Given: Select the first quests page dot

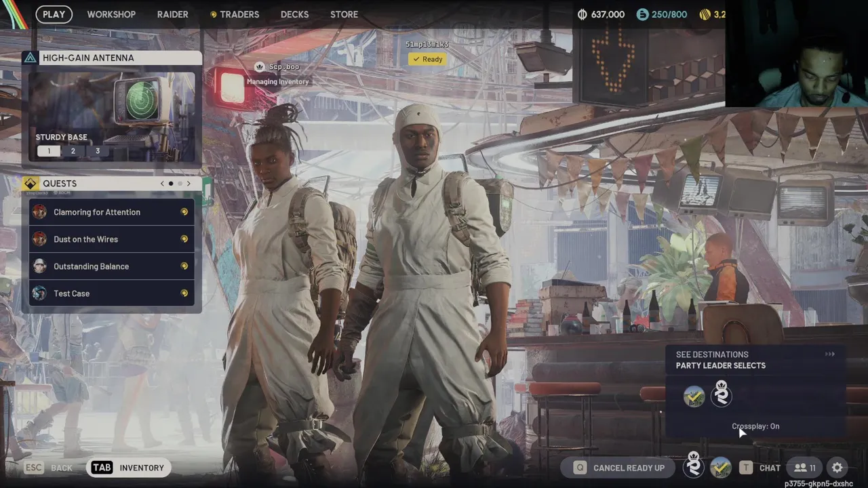Looking at the screenshot, I should click(x=171, y=184).
